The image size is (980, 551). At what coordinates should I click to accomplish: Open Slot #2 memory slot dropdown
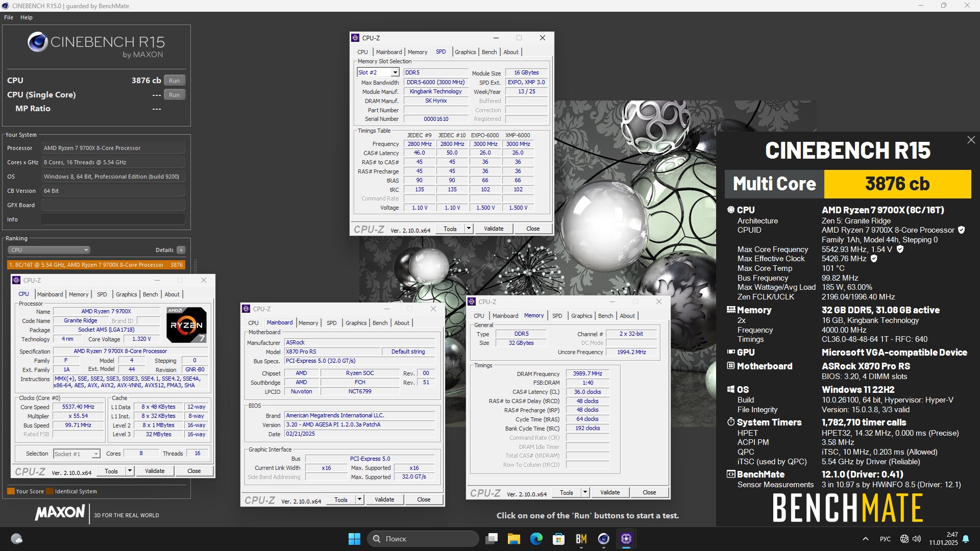378,72
